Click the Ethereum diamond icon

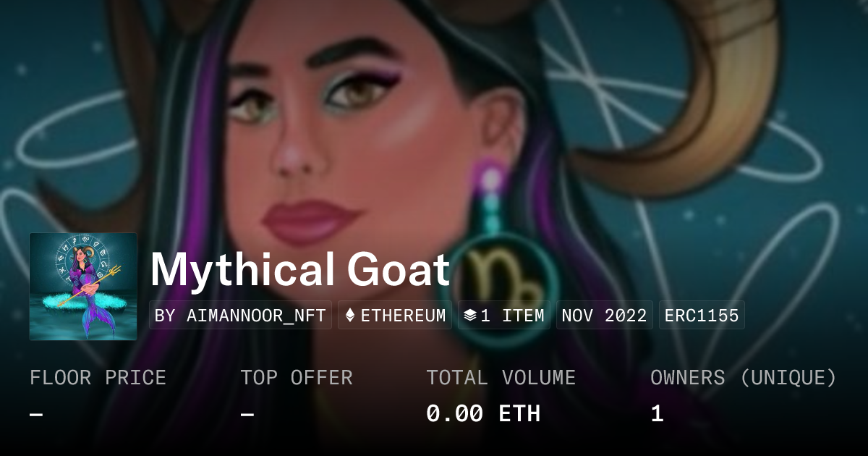coord(350,316)
